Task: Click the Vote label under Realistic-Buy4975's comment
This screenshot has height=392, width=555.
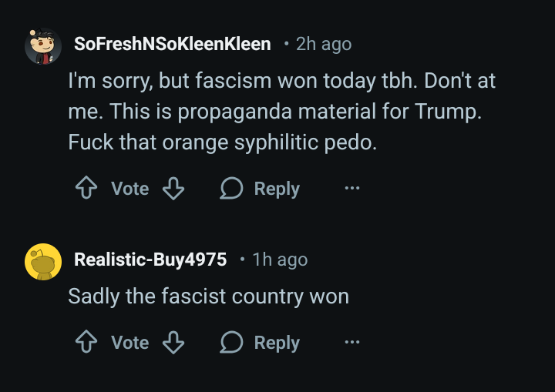Action: 129,343
